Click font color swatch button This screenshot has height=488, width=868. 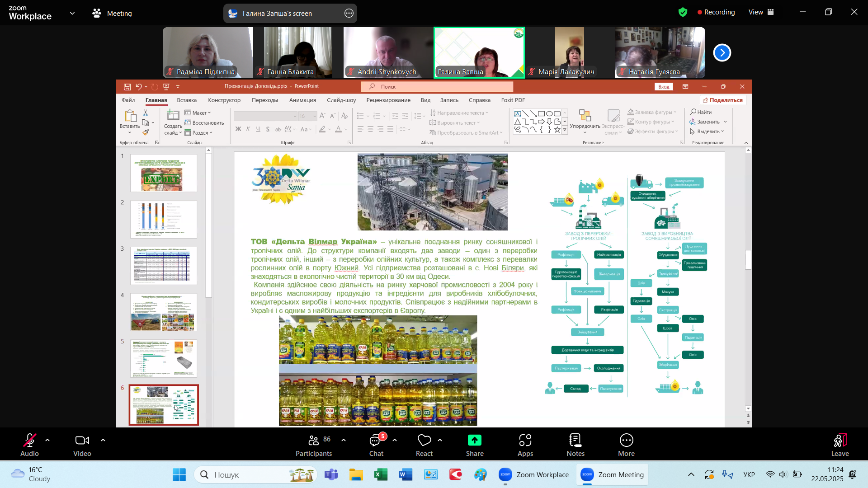tap(339, 129)
